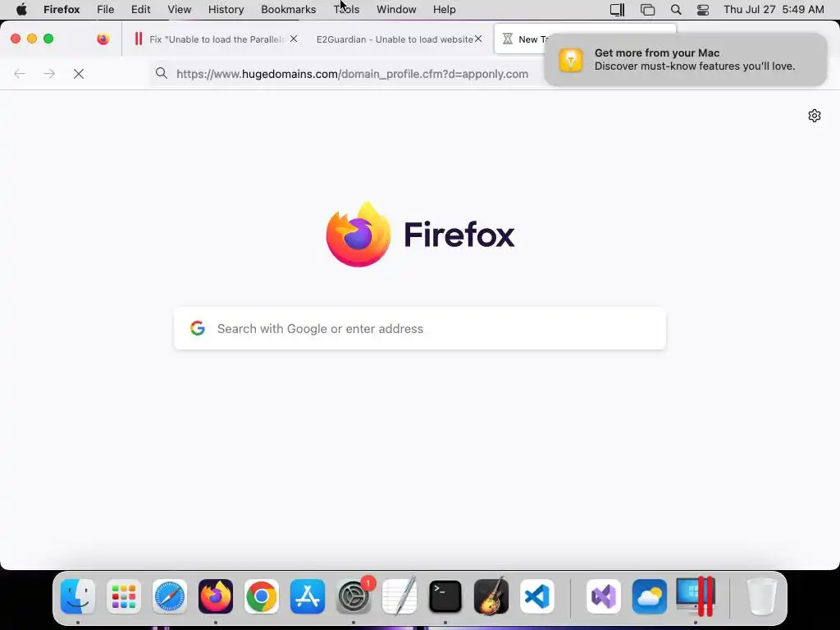Launch GarageBand from the Dock
The width and height of the screenshot is (840, 630).
click(491, 596)
